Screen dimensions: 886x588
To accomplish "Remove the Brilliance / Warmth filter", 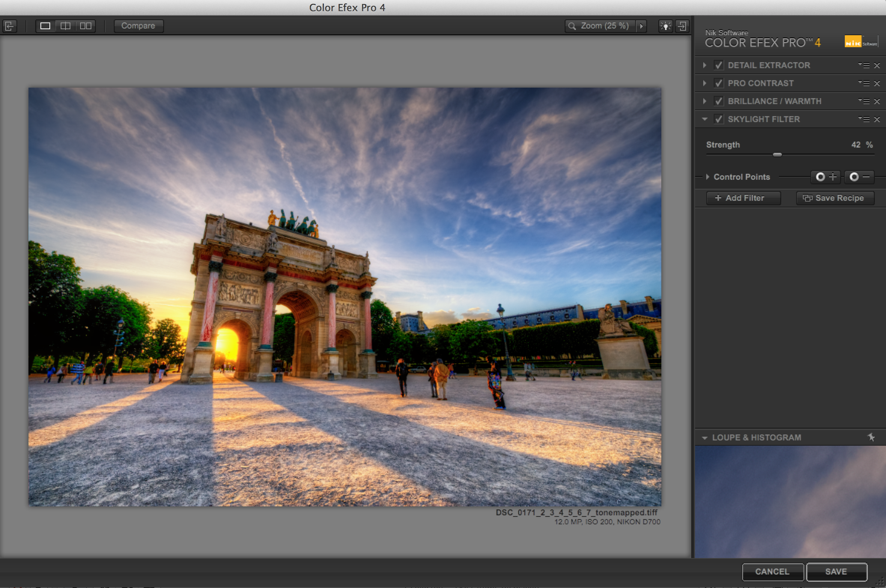I will point(877,101).
